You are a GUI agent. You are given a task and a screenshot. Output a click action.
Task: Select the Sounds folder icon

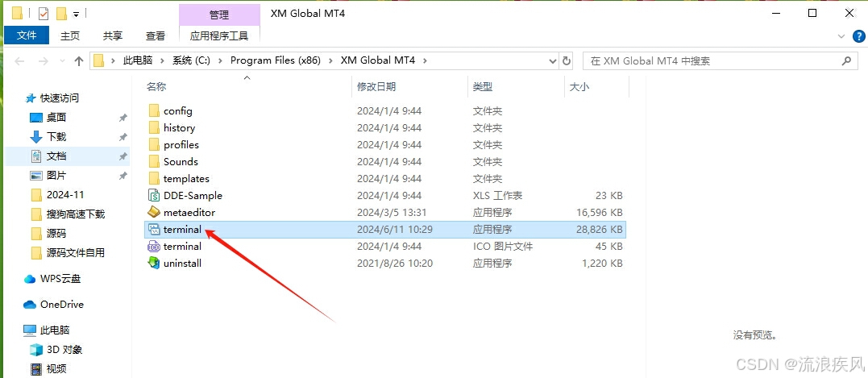154,162
